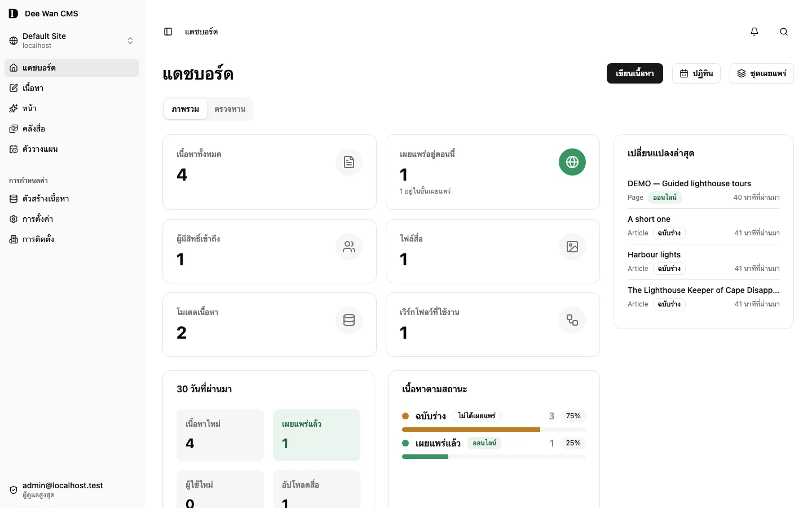Click the document icon in เนื้อหาทั้งหมด card
This screenshot has height=508, width=812.
[349, 162]
